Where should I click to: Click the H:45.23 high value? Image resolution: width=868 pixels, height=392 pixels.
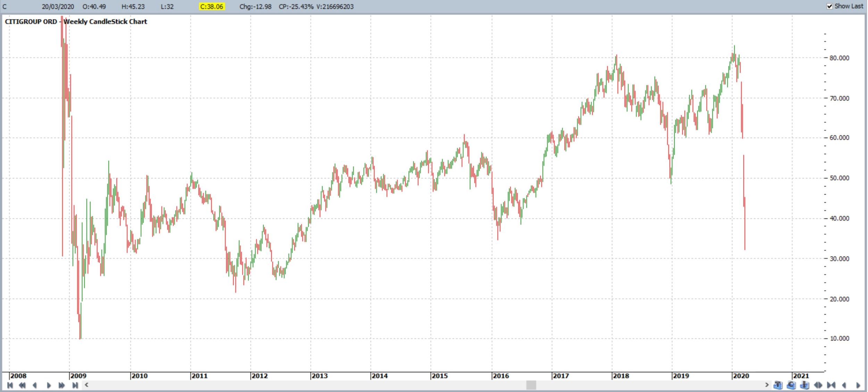[133, 7]
